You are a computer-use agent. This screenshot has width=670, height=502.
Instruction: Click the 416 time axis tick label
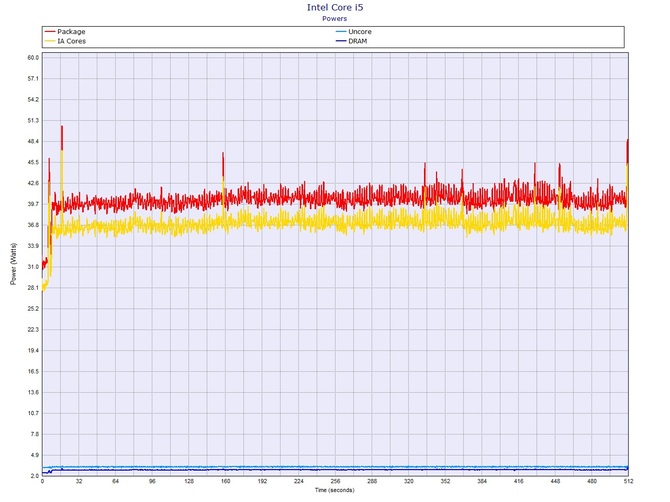pyautogui.click(x=519, y=481)
